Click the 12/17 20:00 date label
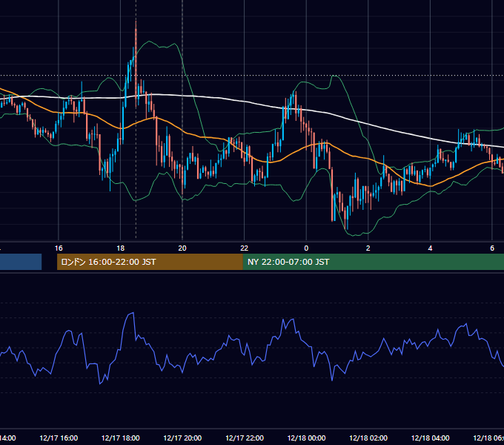The image size is (504, 445). [x=182, y=438]
